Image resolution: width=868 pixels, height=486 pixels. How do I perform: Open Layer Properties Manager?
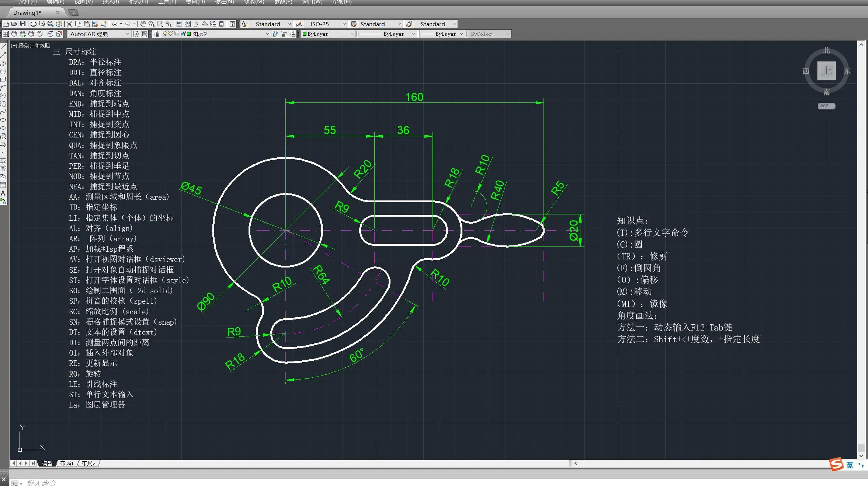coord(157,34)
